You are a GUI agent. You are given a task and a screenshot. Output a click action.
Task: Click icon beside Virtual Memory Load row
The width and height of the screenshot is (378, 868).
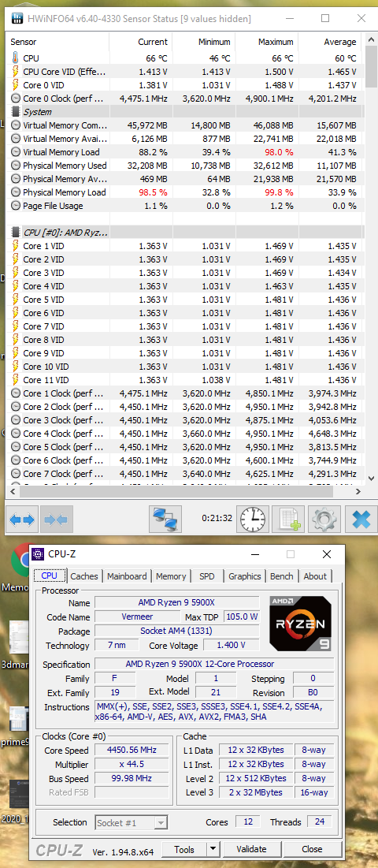(15, 152)
